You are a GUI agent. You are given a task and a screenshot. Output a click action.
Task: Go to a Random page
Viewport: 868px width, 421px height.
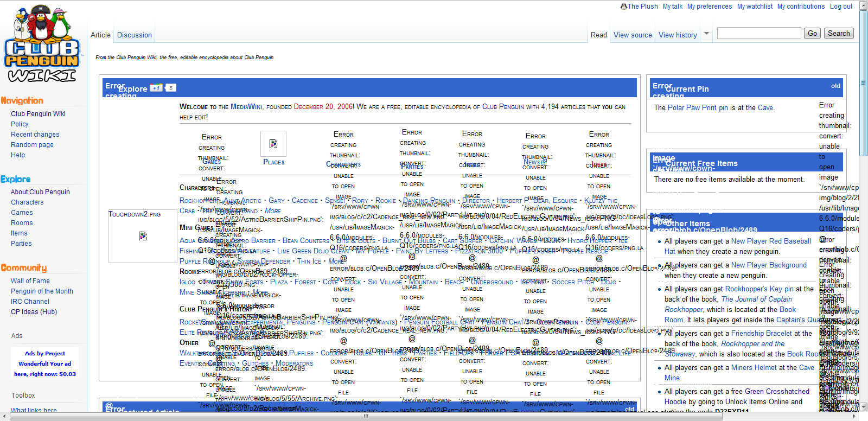pos(32,145)
